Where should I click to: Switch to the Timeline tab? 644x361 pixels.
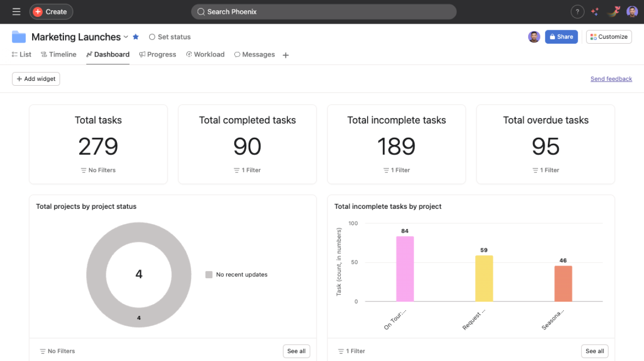tap(58, 55)
